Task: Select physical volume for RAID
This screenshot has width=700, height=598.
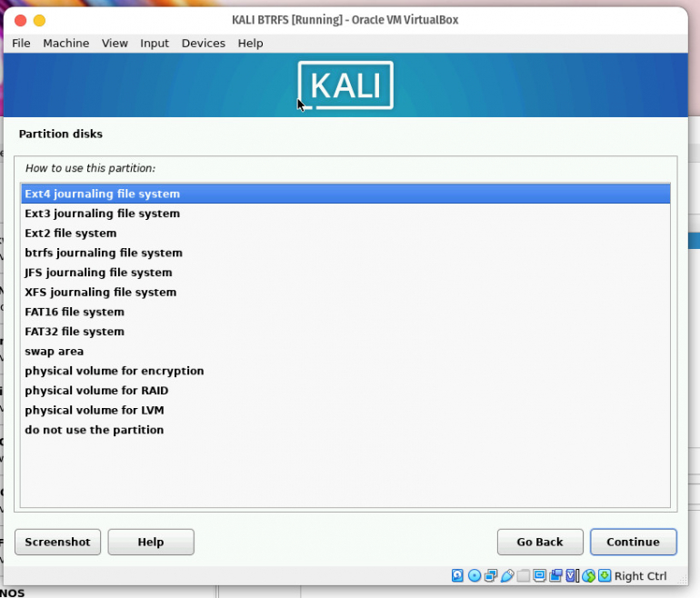Action: [x=345, y=391]
